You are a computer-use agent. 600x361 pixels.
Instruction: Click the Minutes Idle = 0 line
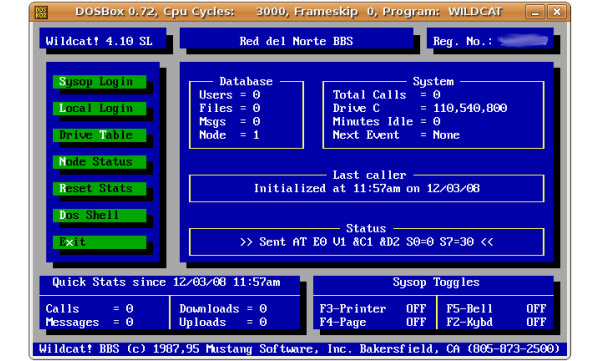point(387,122)
